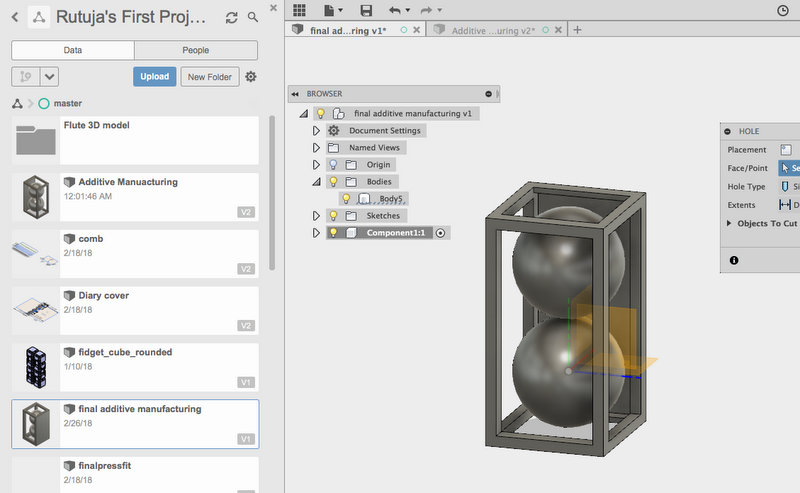Minimize the BROWSER panel round button
Image resolution: width=800 pixels, height=493 pixels.
(x=488, y=94)
